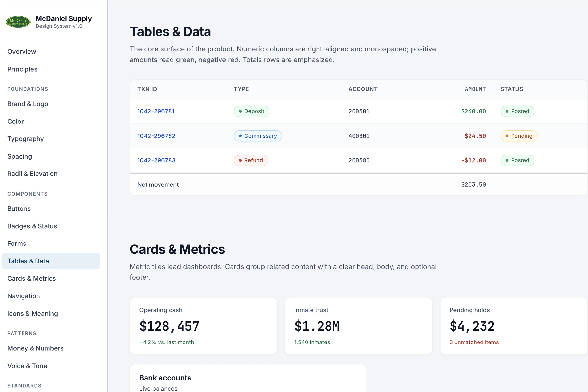Click Posted badge in the Deposit row
Image resolution: width=588 pixels, height=392 pixels.
(x=517, y=111)
